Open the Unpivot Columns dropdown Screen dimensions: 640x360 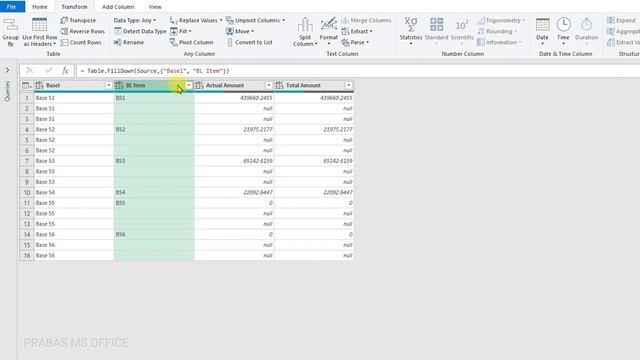[x=256, y=20]
